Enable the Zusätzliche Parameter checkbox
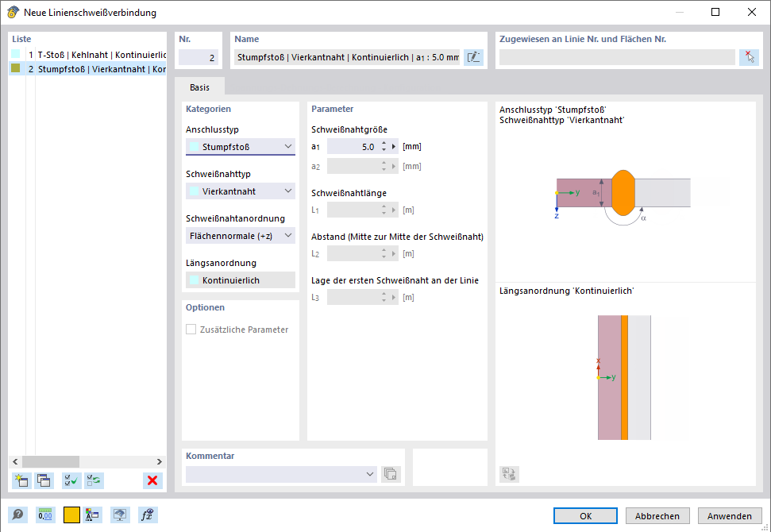771x532 pixels. point(191,330)
